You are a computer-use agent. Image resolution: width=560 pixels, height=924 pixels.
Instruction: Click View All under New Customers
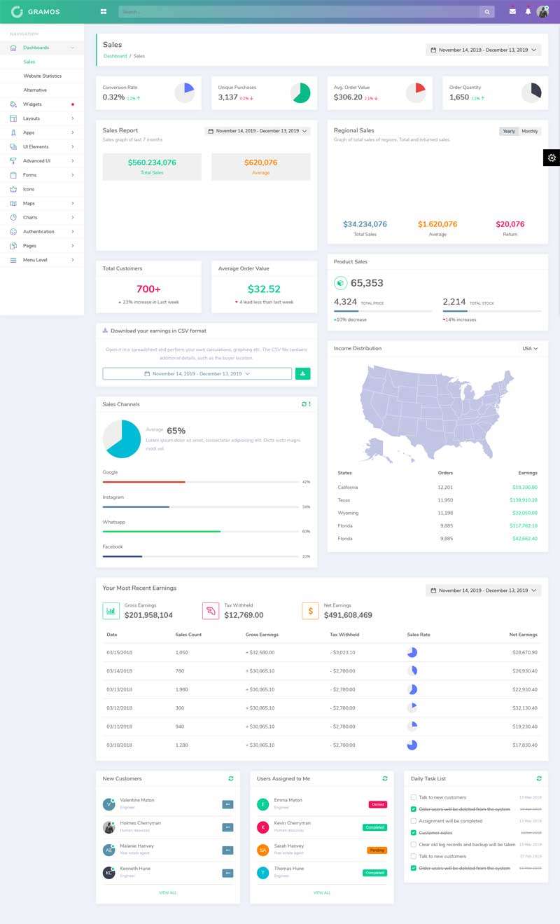point(168,892)
